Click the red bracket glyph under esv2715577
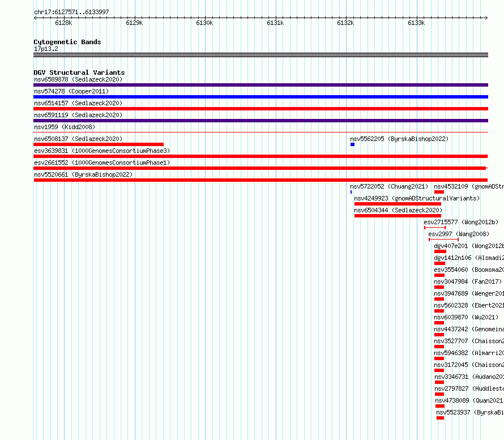 435,228
